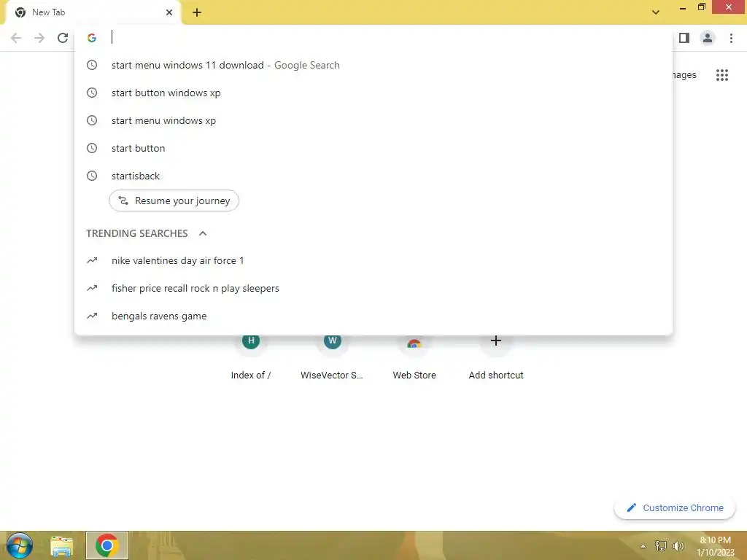The width and height of the screenshot is (747, 560).
Task: Go forward using the forward arrow
Action: (39, 38)
